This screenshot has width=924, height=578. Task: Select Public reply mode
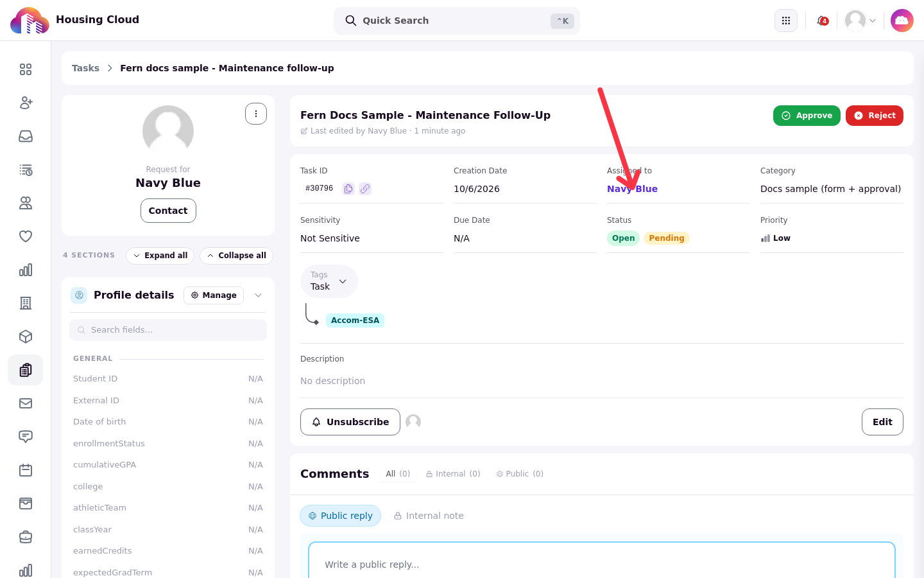[340, 516]
